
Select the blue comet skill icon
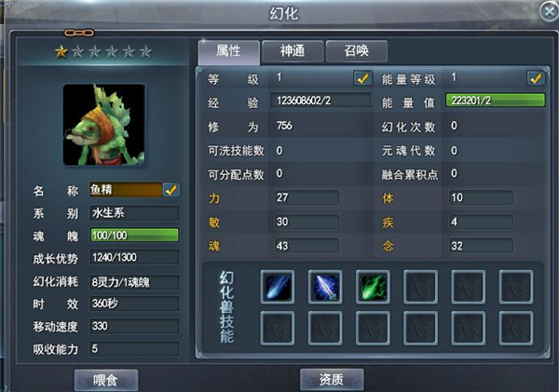tap(278, 287)
